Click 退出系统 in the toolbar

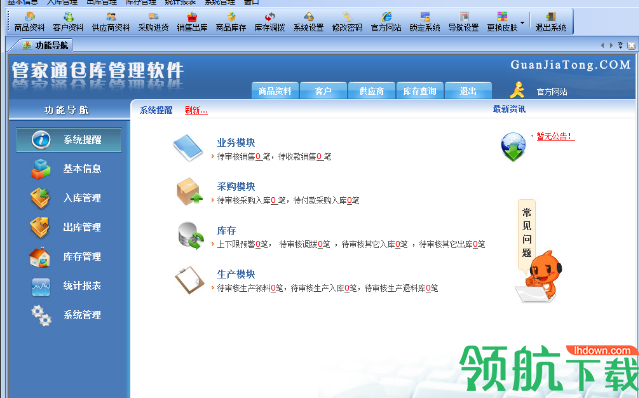click(x=551, y=22)
